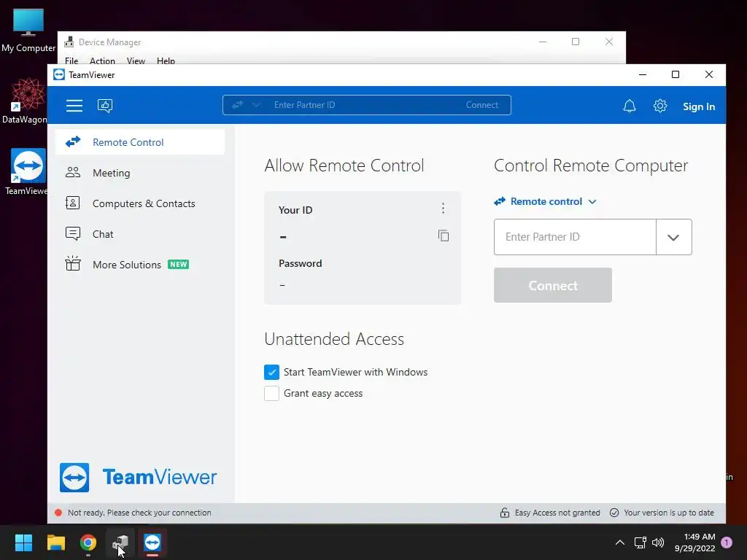This screenshot has width=747, height=560.
Task: Launch Google Chrome from the taskbar
Action: (x=88, y=542)
